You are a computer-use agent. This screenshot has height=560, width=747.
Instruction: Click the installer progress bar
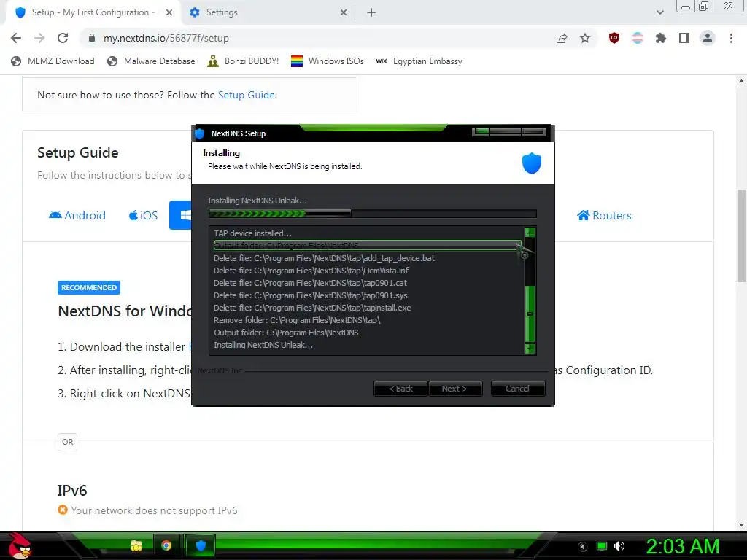pos(373,214)
